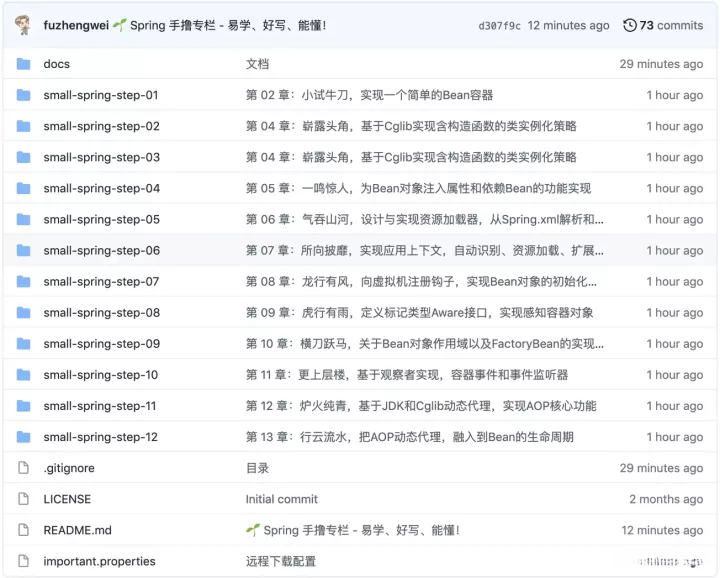This screenshot has height=578, width=720.
Task: Open small-spring-step-06 directory
Action: click(x=101, y=251)
